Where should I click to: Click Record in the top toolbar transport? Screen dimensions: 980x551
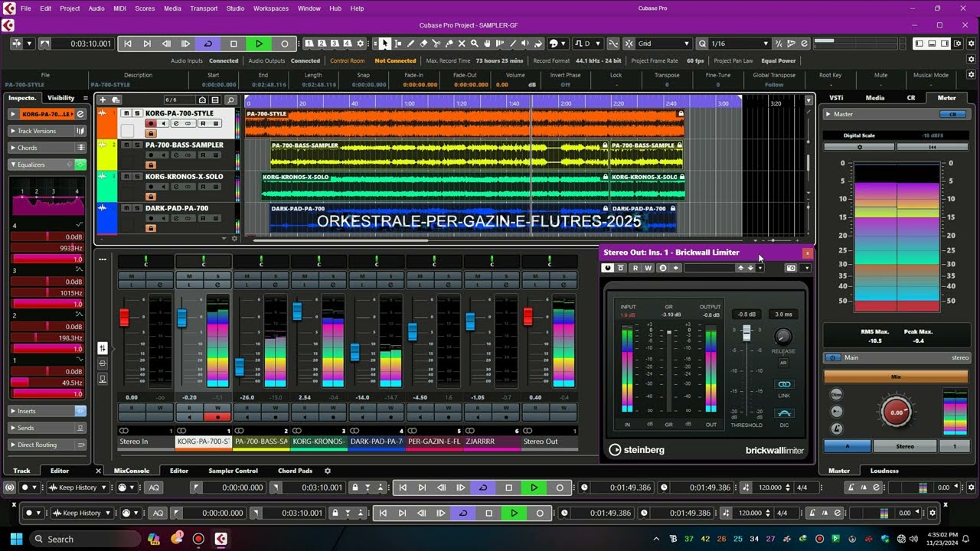[284, 44]
